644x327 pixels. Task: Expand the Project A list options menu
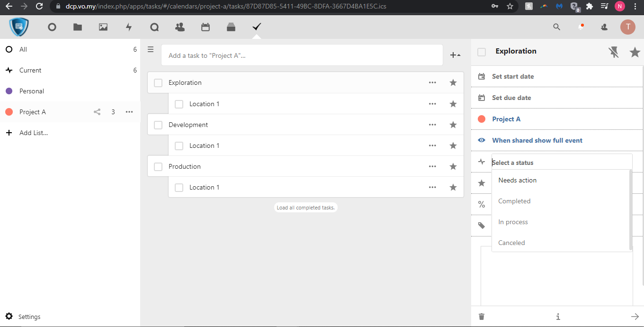pyautogui.click(x=129, y=112)
